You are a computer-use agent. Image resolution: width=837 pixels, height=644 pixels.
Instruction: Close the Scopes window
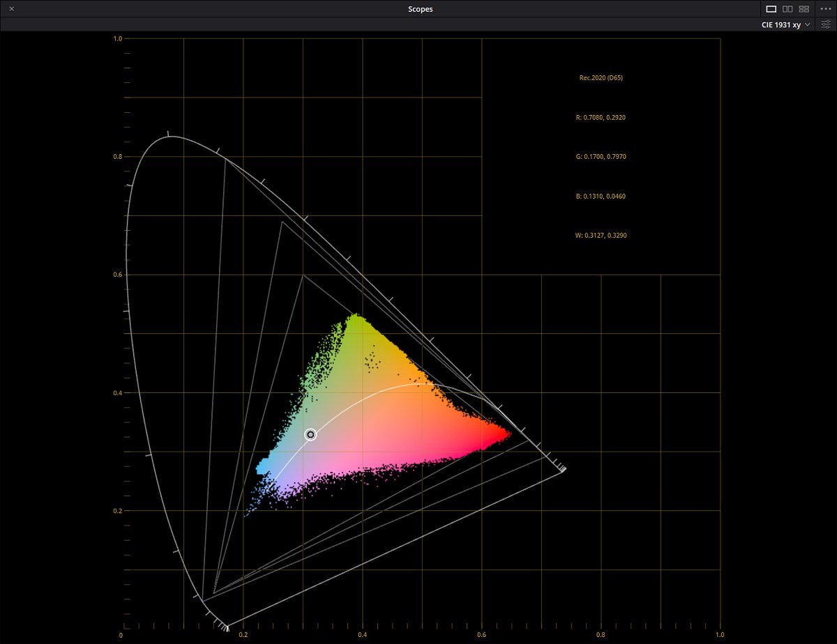(x=11, y=9)
